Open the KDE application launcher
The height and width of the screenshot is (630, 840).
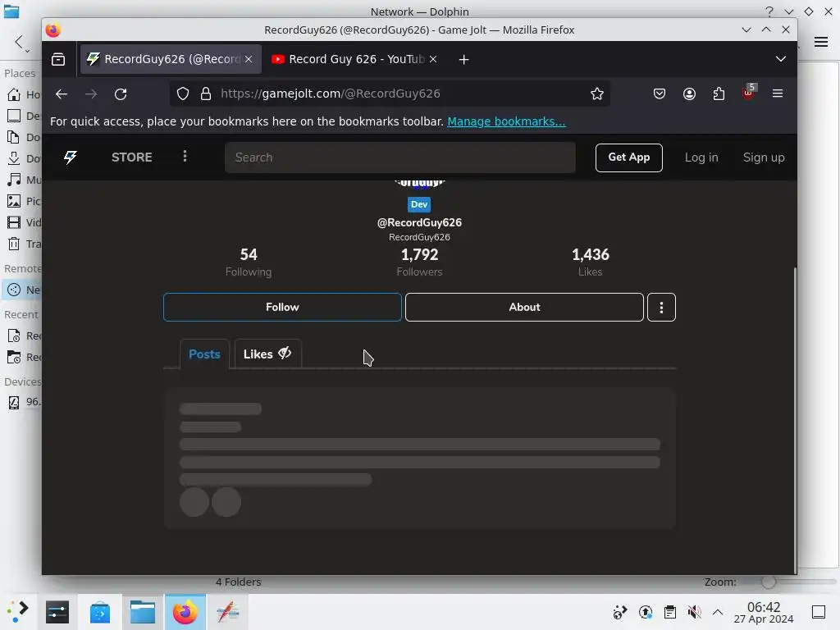pyautogui.click(x=17, y=612)
